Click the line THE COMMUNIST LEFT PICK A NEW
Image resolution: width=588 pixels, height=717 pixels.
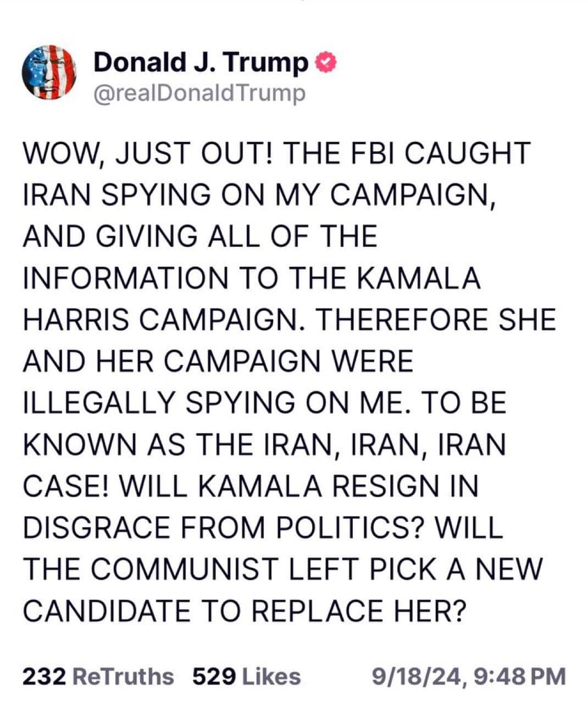[x=282, y=569]
